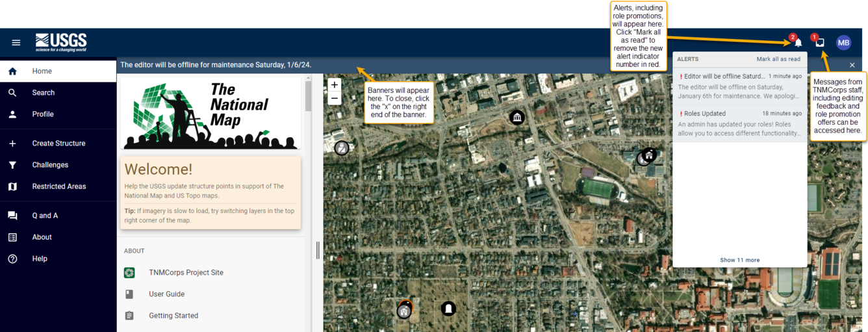Image resolution: width=868 pixels, height=332 pixels.
Task: Open the Roles Updated alert
Action: 740,123
